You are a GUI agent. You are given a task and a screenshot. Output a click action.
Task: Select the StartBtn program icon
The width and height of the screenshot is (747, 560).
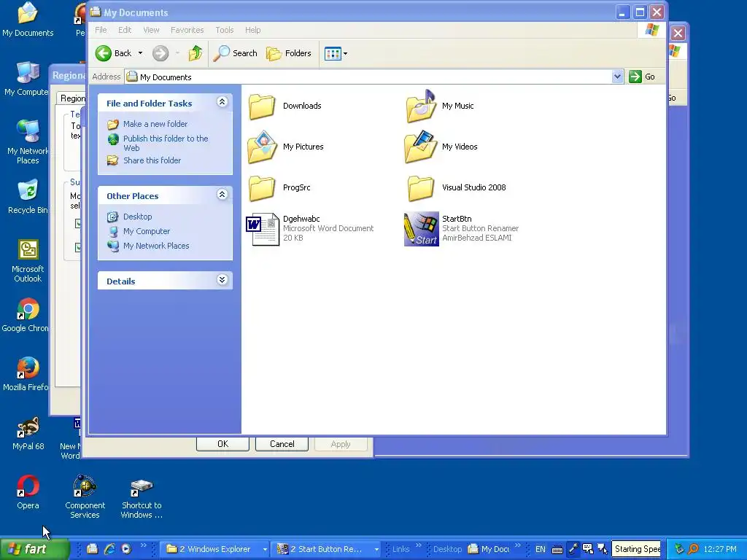421,229
